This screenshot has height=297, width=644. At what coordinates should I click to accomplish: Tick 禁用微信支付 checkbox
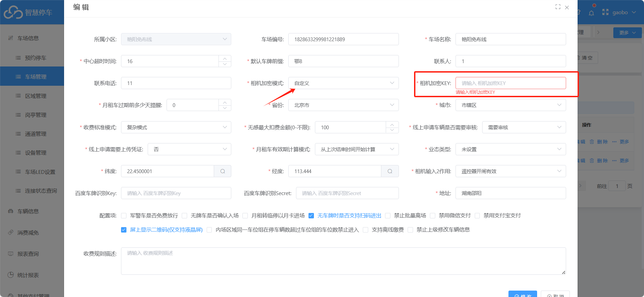[x=433, y=216]
